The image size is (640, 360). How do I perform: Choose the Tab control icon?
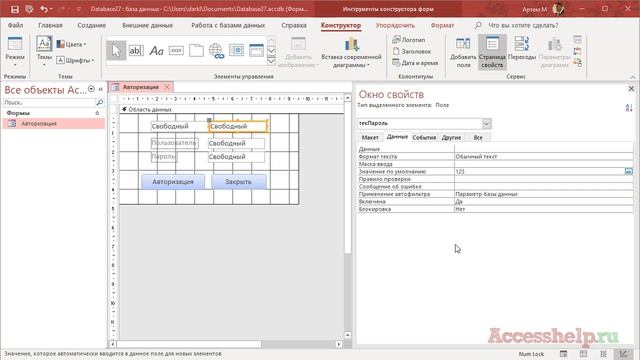click(196, 51)
